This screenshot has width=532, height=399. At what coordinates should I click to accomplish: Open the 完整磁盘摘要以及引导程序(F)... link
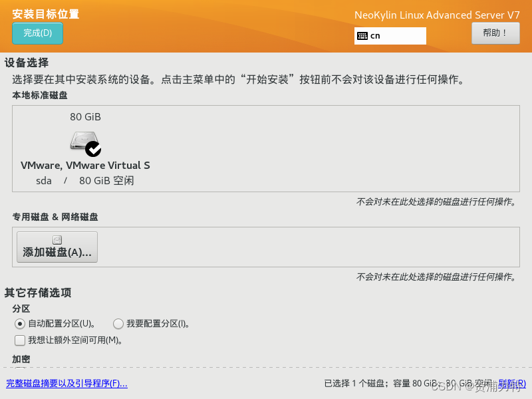(67, 384)
